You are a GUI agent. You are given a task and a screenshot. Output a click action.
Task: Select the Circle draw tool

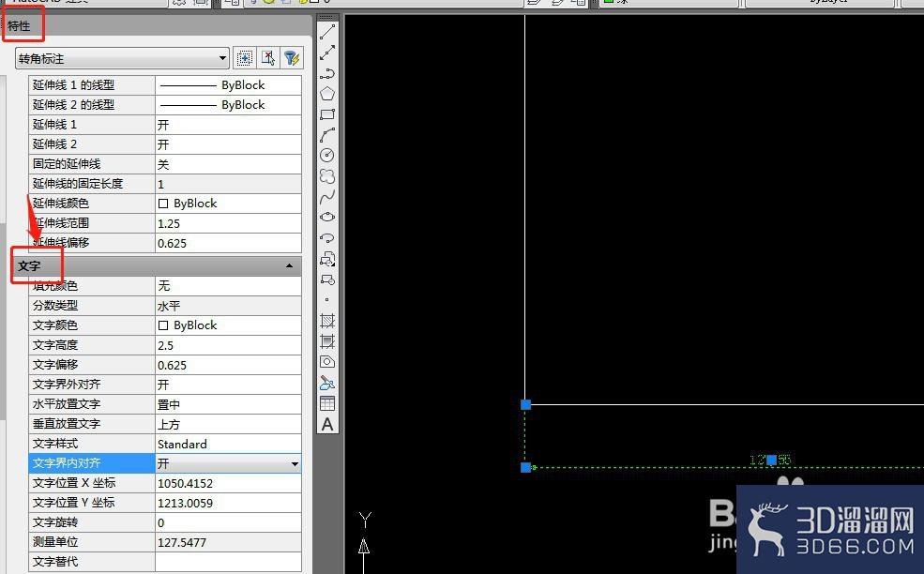(x=327, y=155)
